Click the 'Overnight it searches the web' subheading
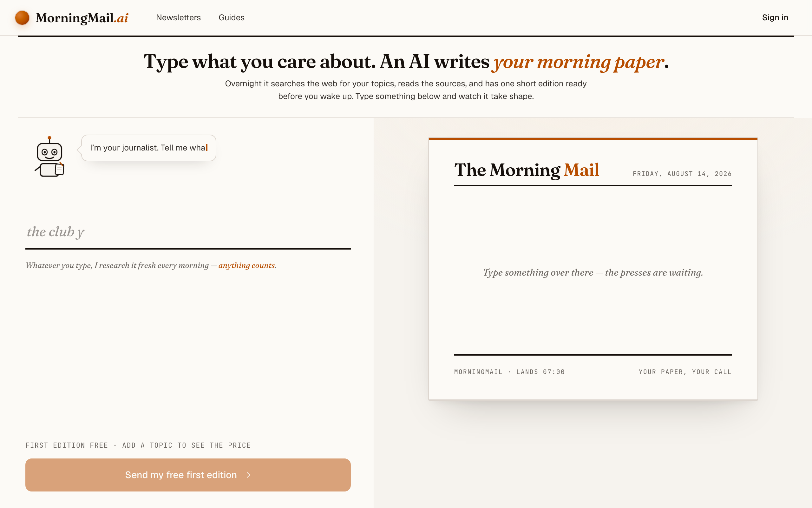This screenshot has height=508, width=812. [406, 90]
